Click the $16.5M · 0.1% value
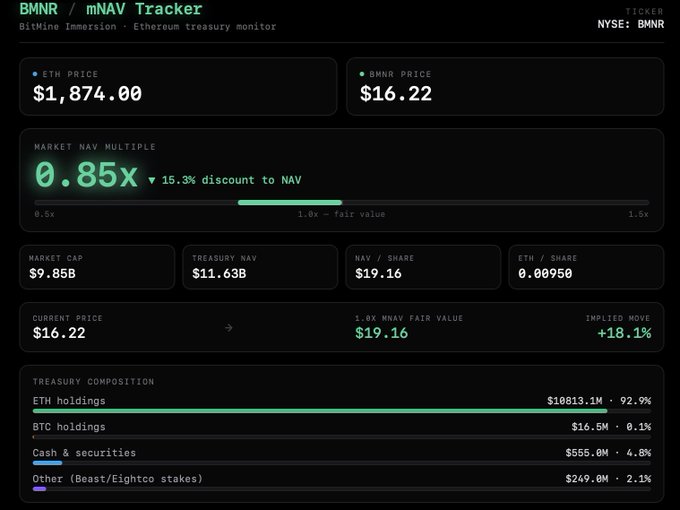The image size is (680, 510). tap(611, 427)
